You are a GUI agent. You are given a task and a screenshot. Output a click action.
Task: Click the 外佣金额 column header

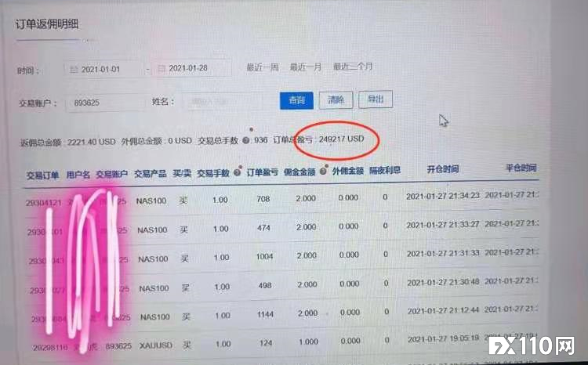[x=347, y=171]
